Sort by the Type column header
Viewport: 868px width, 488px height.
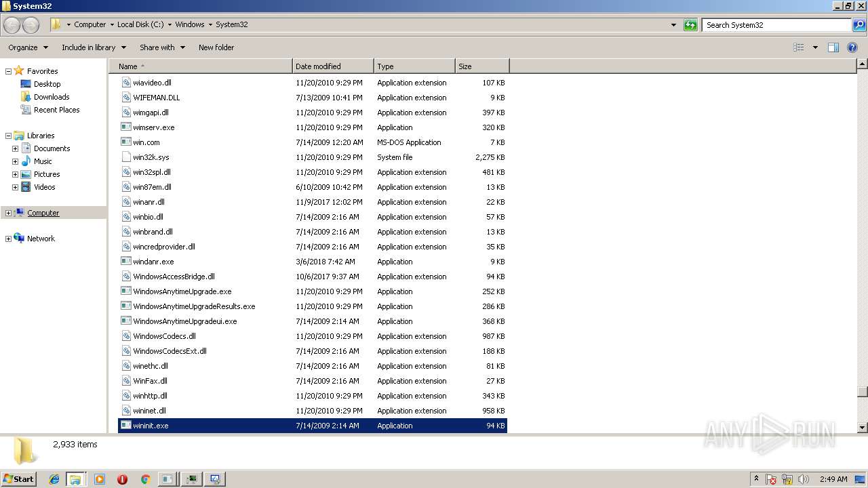(x=414, y=66)
